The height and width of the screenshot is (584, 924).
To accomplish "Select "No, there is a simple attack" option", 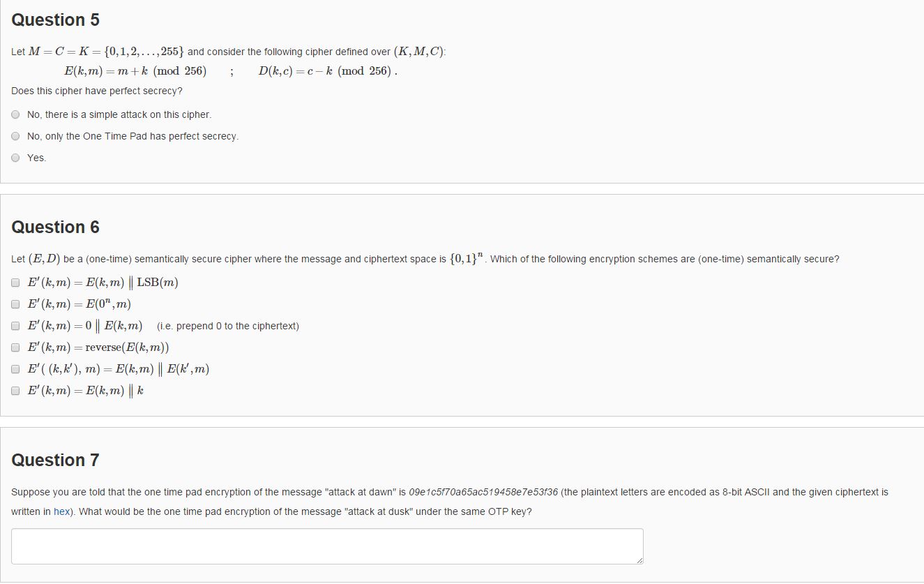I will [16, 114].
